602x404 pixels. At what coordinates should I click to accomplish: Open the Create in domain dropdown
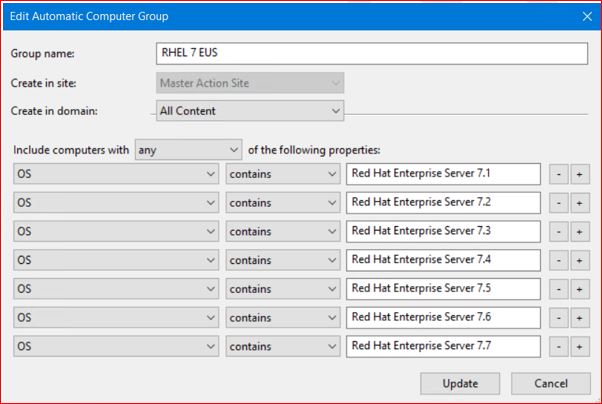(250, 111)
